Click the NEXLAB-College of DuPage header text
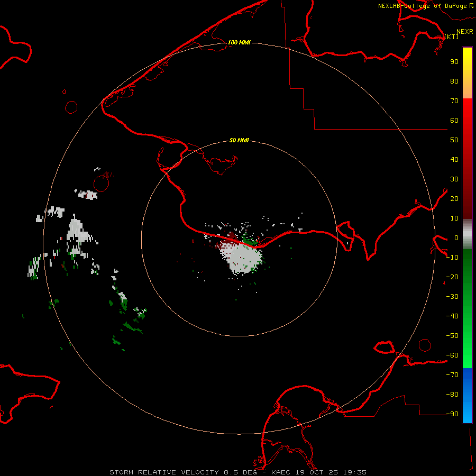This screenshot has width=476, height=476. pyautogui.click(x=422, y=6)
